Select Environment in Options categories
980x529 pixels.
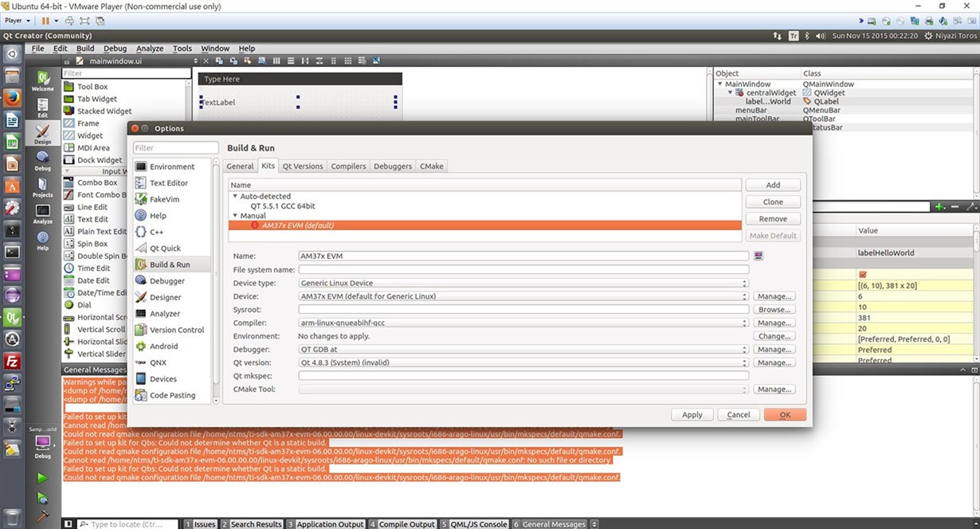click(x=171, y=167)
